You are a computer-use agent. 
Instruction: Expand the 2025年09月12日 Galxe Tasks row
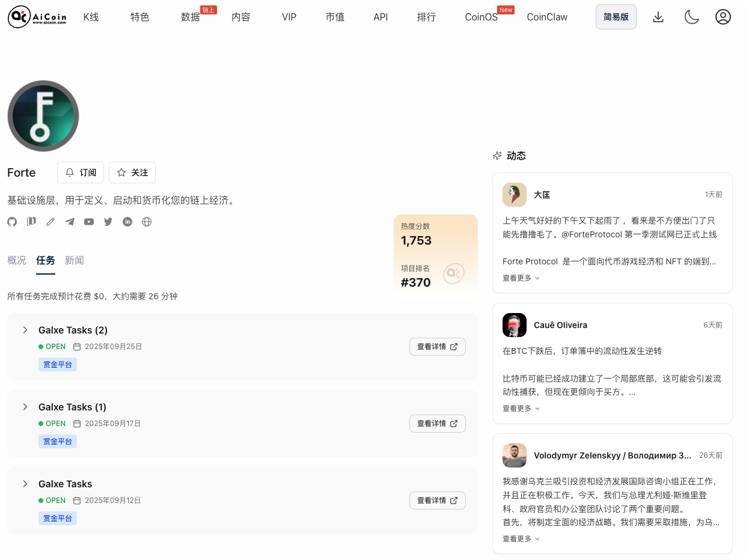tap(25, 484)
